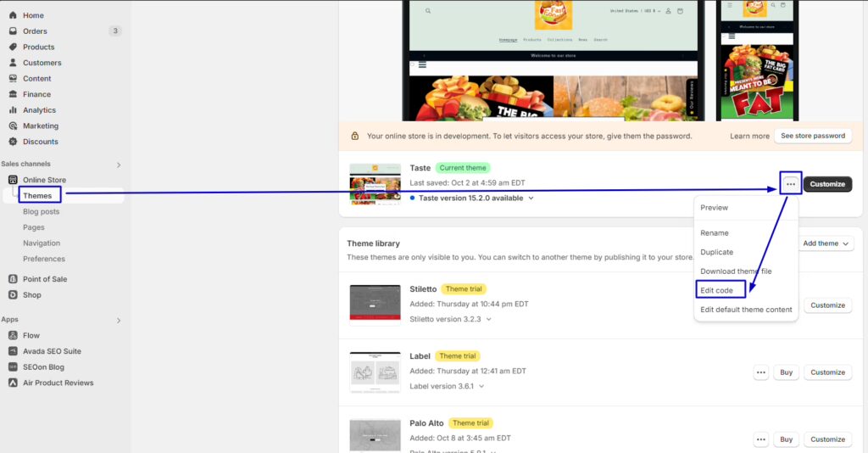Click the Shop app icon

(13, 294)
